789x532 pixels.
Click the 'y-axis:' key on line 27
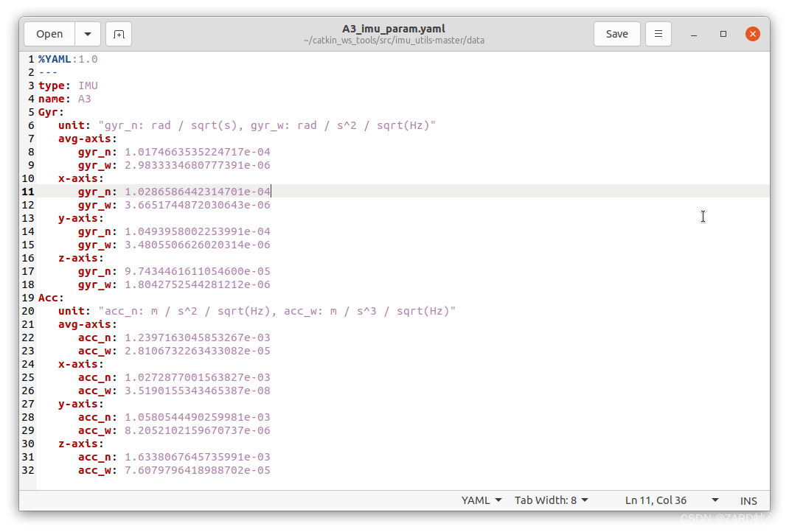[x=80, y=404]
